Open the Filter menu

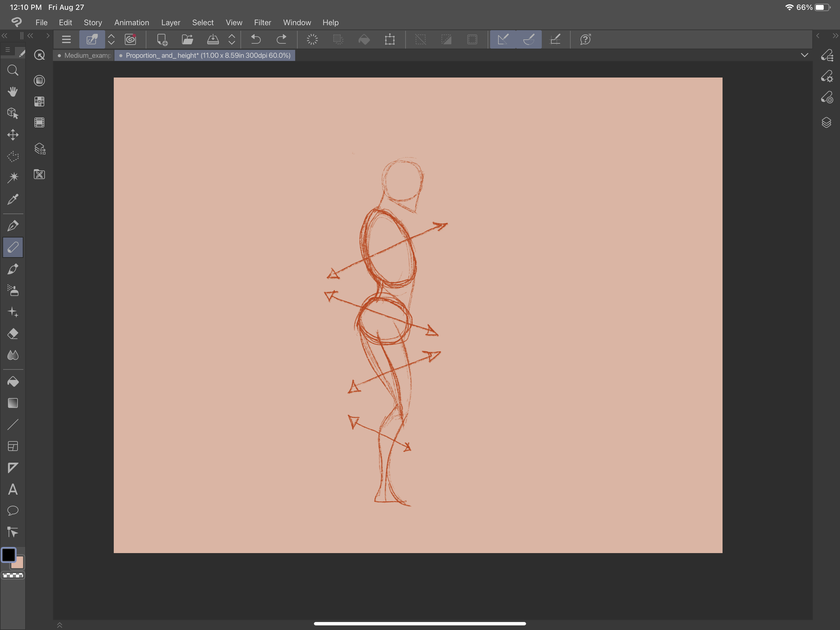pyautogui.click(x=262, y=22)
